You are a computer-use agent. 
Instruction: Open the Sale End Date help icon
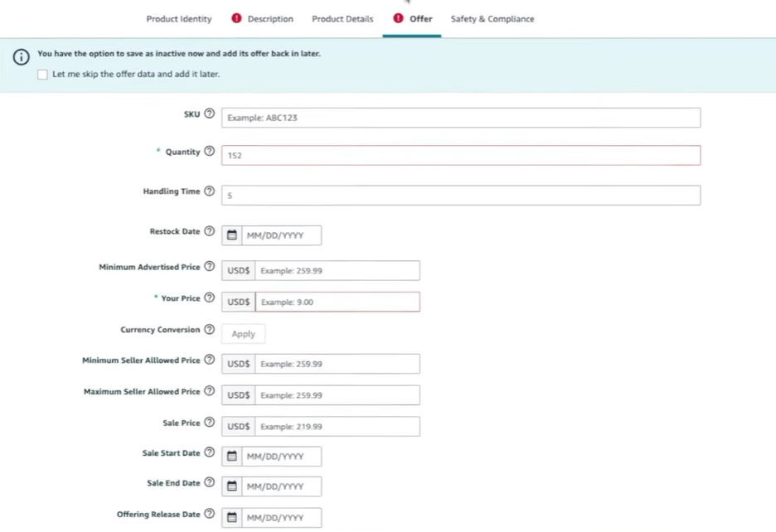(x=210, y=482)
